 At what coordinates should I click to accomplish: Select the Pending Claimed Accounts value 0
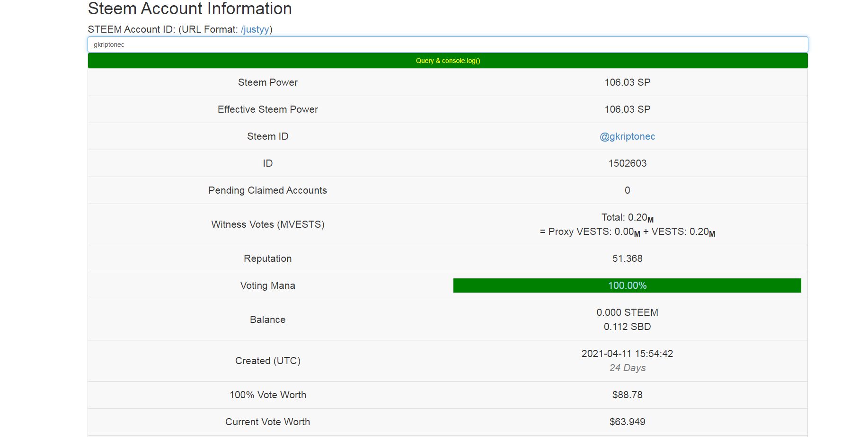(x=627, y=190)
